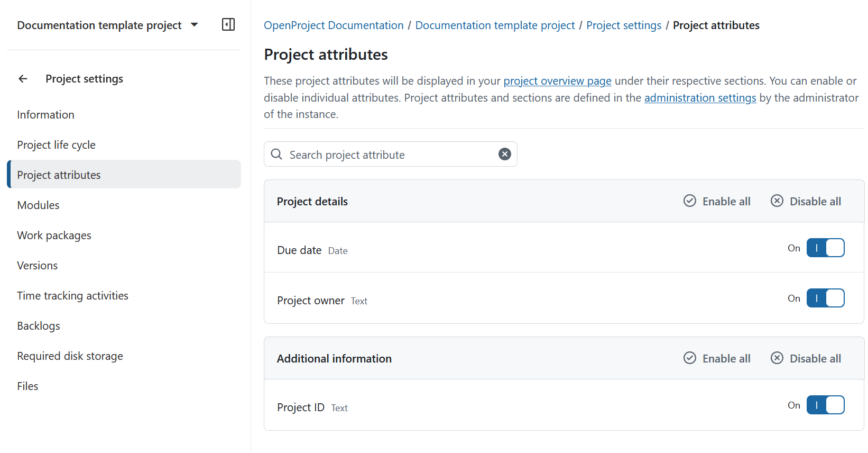Open the Documentation template project dropdown
The height and width of the screenshot is (453, 868).
pos(194,25)
